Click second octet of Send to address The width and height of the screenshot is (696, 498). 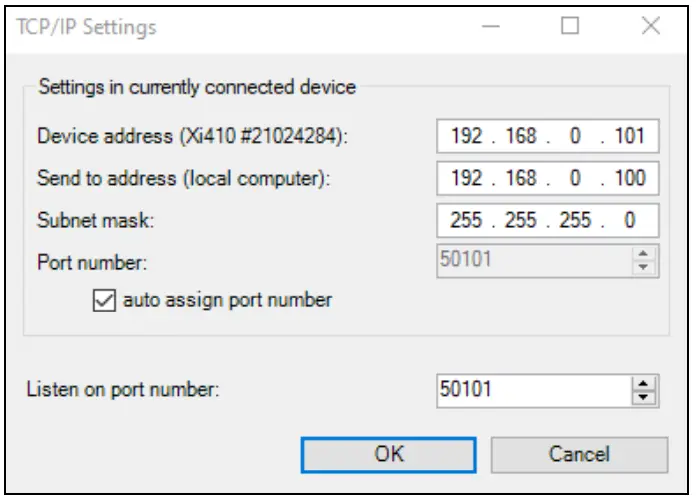[521, 179]
